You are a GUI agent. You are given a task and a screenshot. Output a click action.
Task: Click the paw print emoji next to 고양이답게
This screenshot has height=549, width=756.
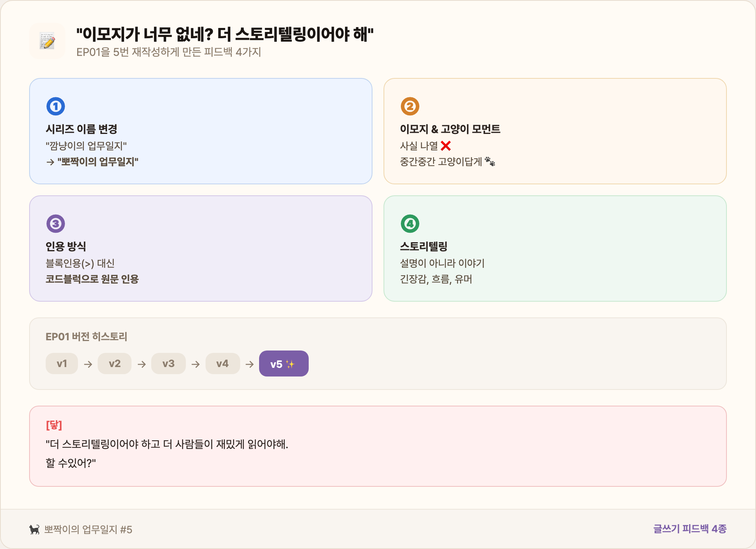point(490,161)
